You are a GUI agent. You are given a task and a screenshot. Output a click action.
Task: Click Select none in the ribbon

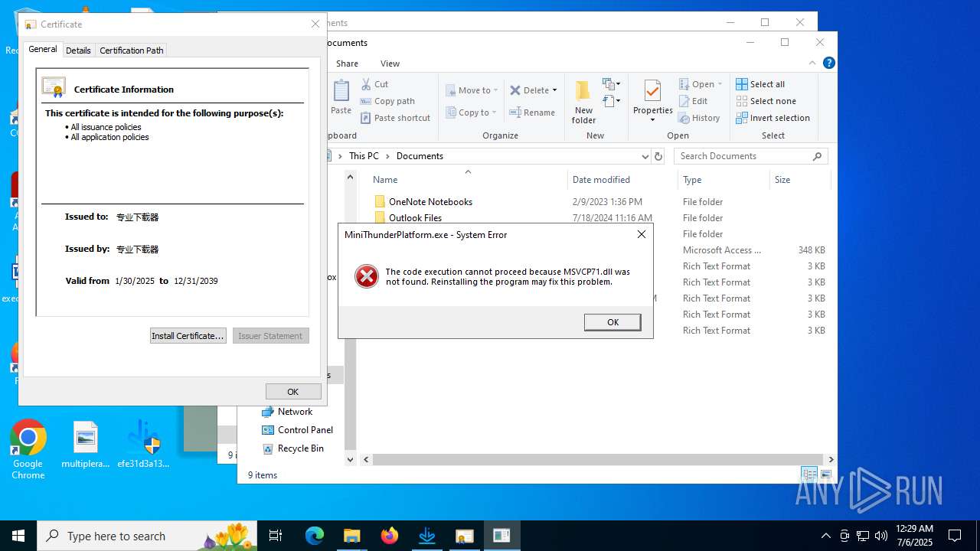(766, 101)
